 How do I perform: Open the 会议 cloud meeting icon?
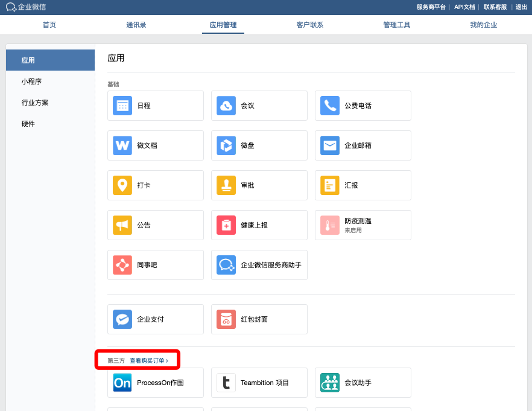point(226,106)
